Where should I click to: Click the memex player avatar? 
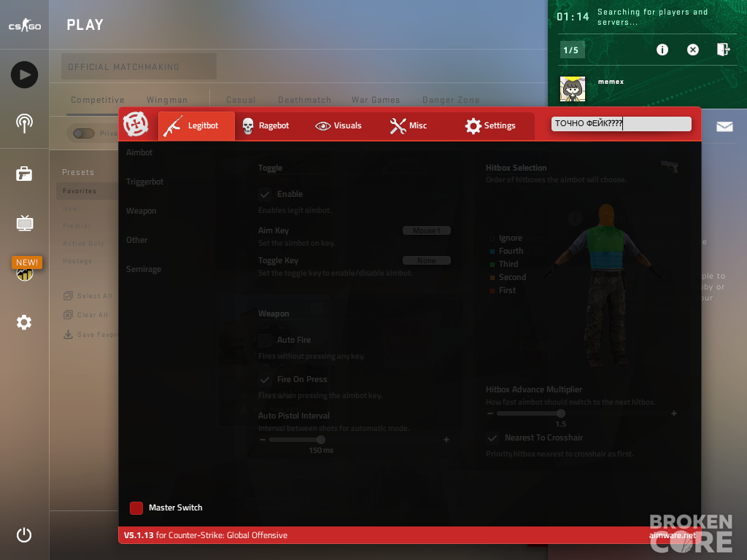coord(572,88)
